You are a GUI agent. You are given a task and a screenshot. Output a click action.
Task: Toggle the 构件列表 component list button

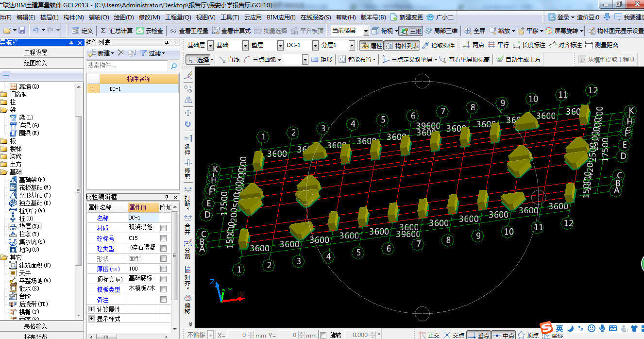[402, 45]
